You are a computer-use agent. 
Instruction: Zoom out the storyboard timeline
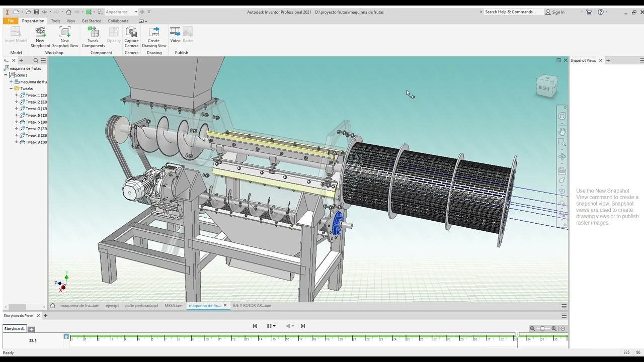(533, 329)
